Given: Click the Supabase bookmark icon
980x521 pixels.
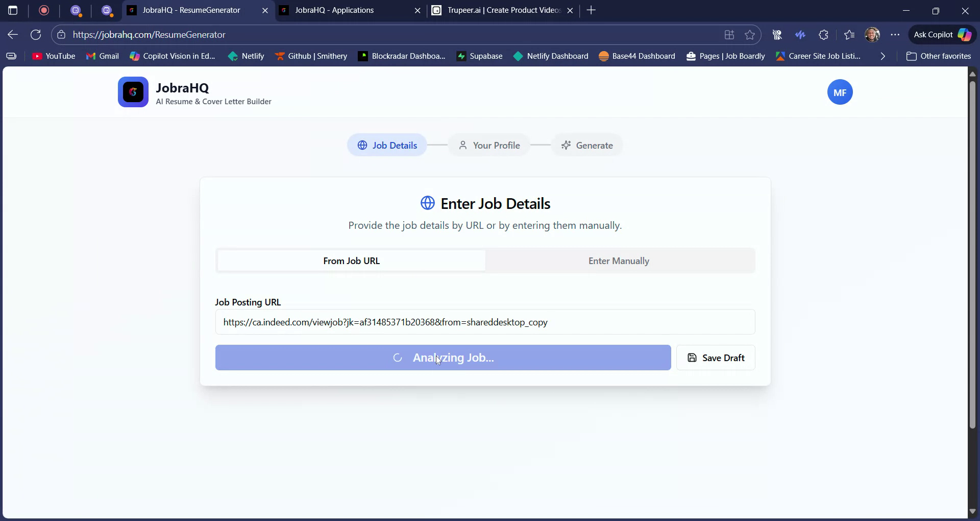Looking at the screenshot, I should tap(462, 56).
